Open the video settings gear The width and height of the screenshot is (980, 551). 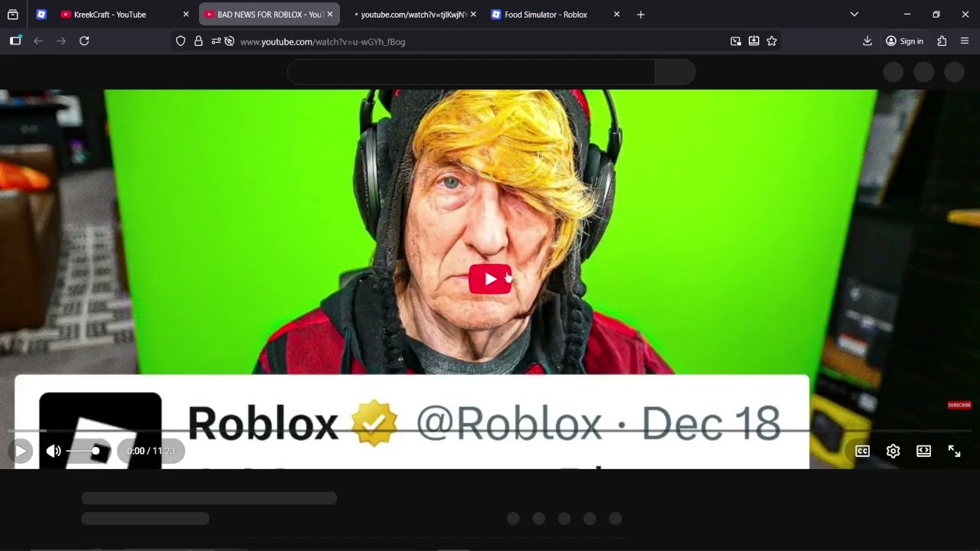coord(893,451)
